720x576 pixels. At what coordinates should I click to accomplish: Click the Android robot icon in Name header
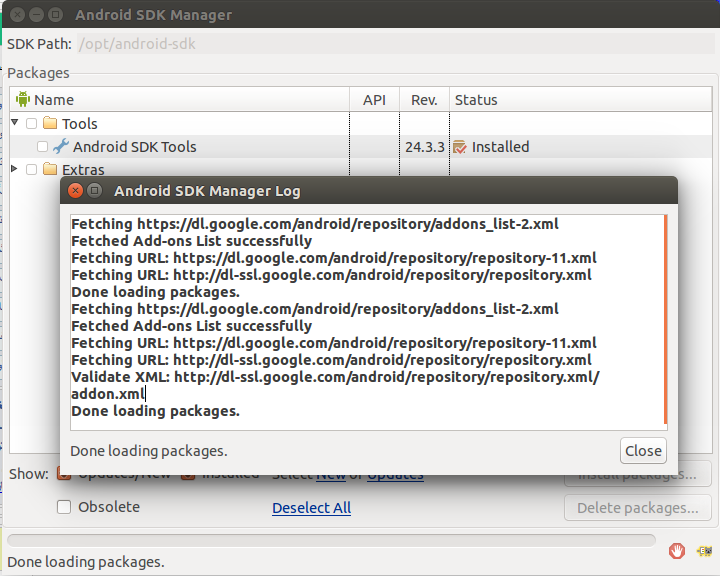coord(22,99)
